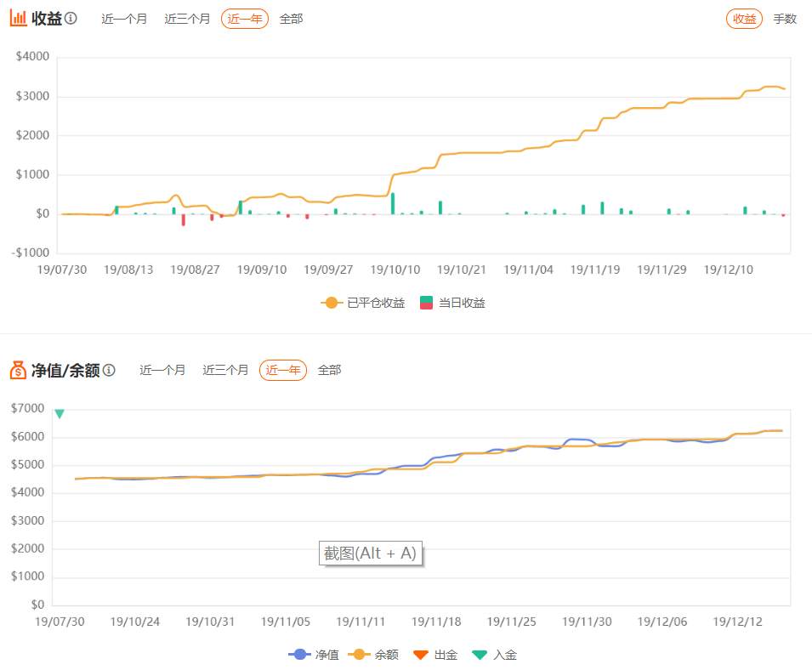The height and width of the screenshot is (670, 812).
Task: Select 近一个月 in the 净值/余额 chart
Action: point(162,370)
